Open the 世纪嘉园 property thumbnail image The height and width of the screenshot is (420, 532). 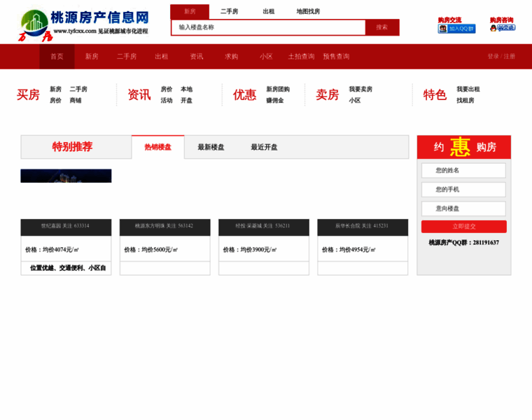[x=66, y=176]
